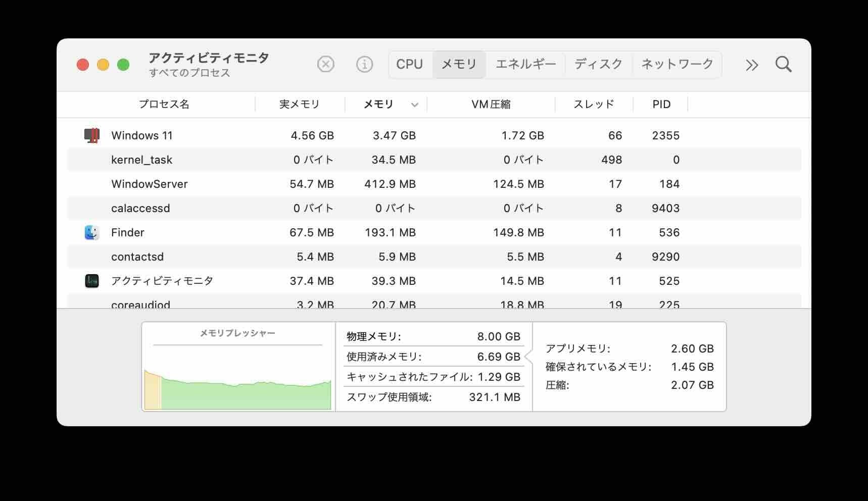Viewport: 868px width, 501px height.
Task: Click the すべてのプロセス subtitle
Action: tap(189, 73)
